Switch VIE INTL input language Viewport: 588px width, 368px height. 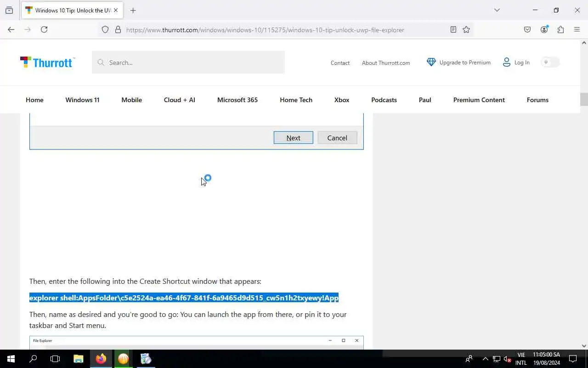pyautogui.click(x=521, y=359)
